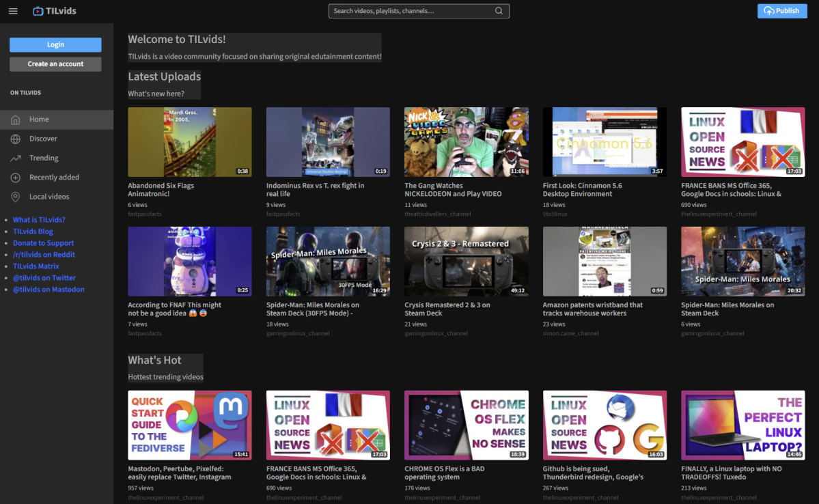819x504 pixels.
Task: Follow @tilvids on Twitter link
Action: pyautogui.click(x=44, y=278)
